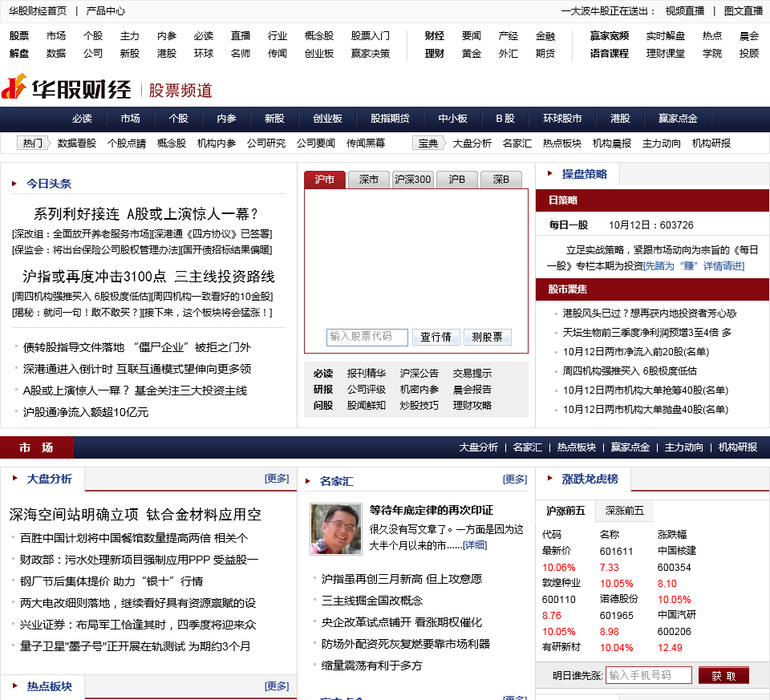
Task: Switch to the 深涨前五 tab
Action: [x=625, y=511]
